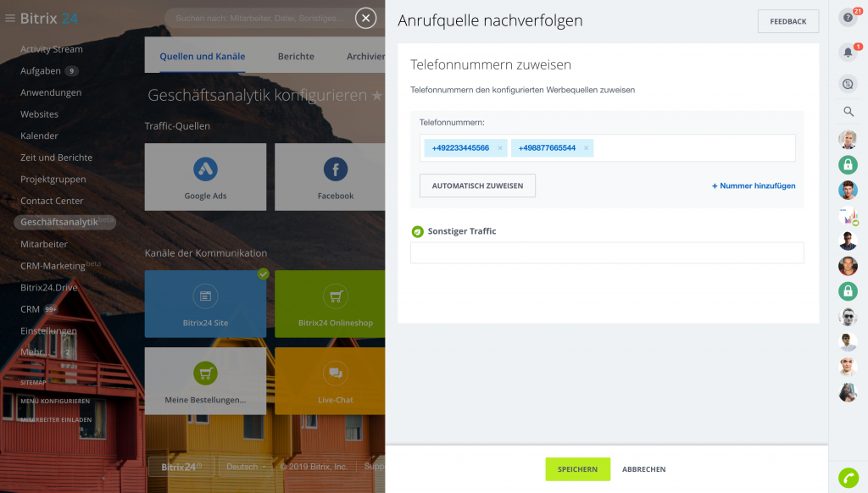Screen dimensions: 868x493
Task: Click MENÜ KONFIGURIEREN link
Action: (x=55, y=402)
